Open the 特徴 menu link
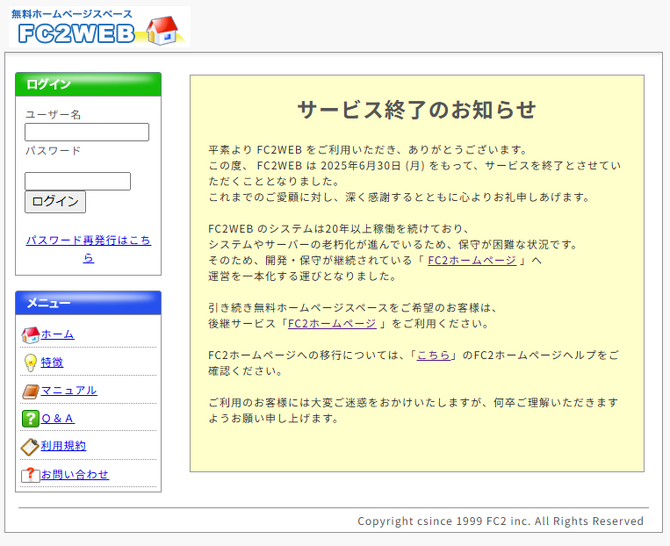670x546 pixels. pos(52,363)
